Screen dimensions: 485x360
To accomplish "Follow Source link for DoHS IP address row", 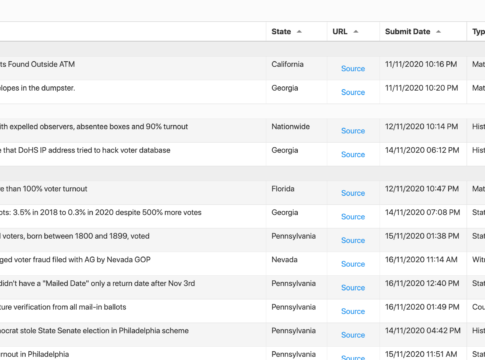I will click(353, 155).
